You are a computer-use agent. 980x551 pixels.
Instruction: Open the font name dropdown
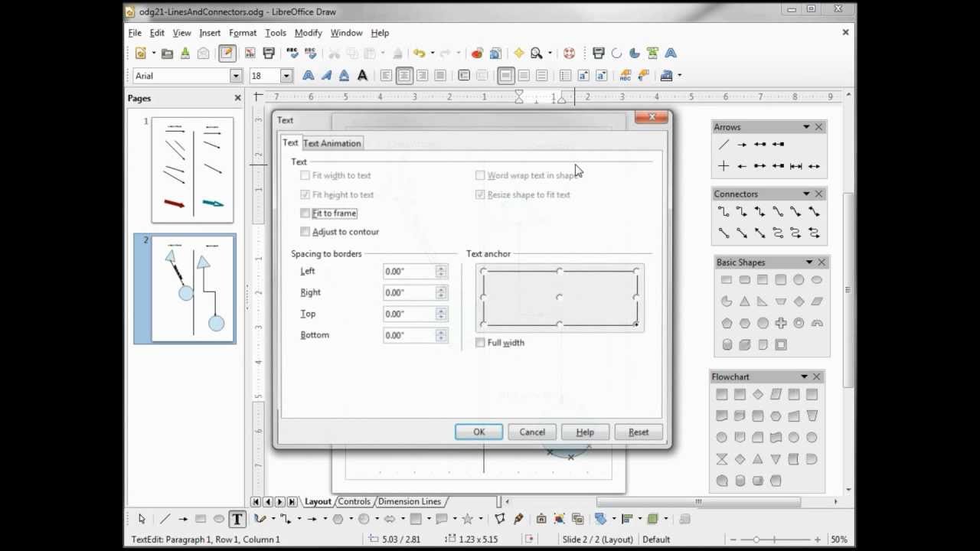pos(236,76)
